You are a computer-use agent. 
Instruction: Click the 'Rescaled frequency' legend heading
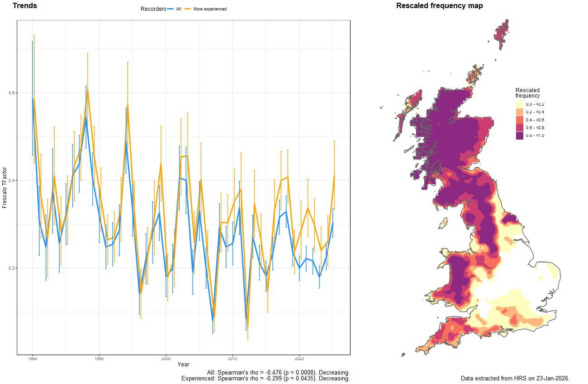[x=527, y=93]
